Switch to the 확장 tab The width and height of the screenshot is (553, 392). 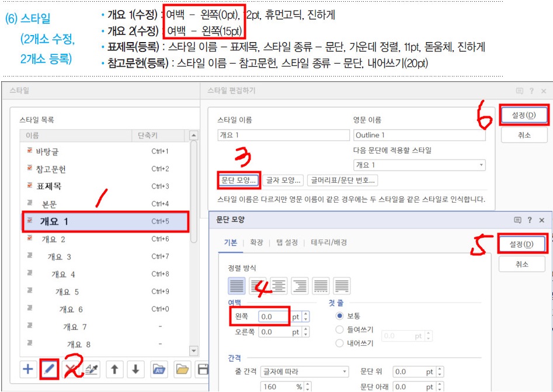click(x=256, y=242)
